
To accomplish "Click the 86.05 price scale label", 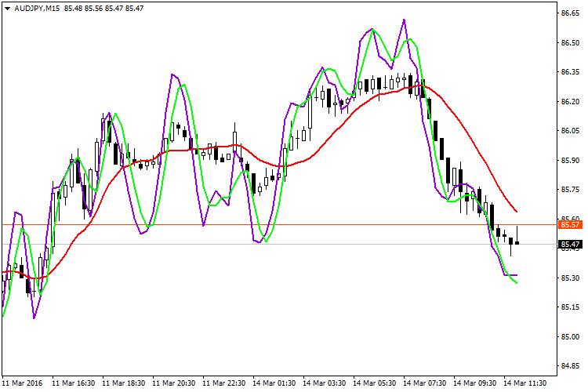I will click(570, 131).
